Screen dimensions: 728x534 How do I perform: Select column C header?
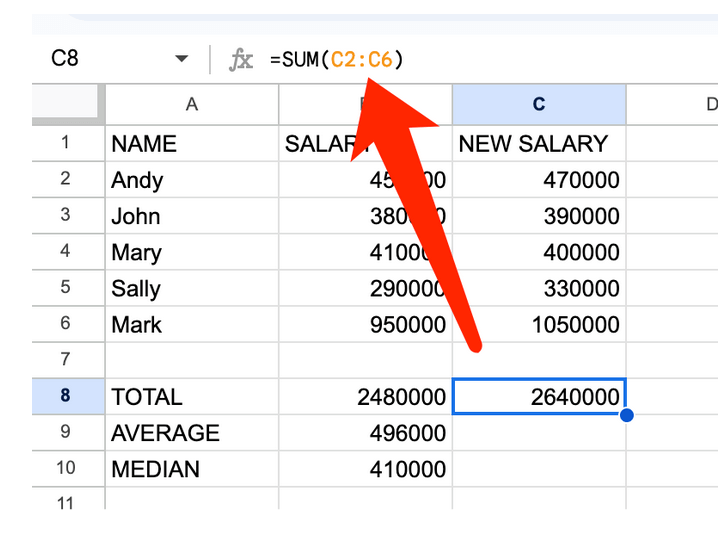[539, 104]
